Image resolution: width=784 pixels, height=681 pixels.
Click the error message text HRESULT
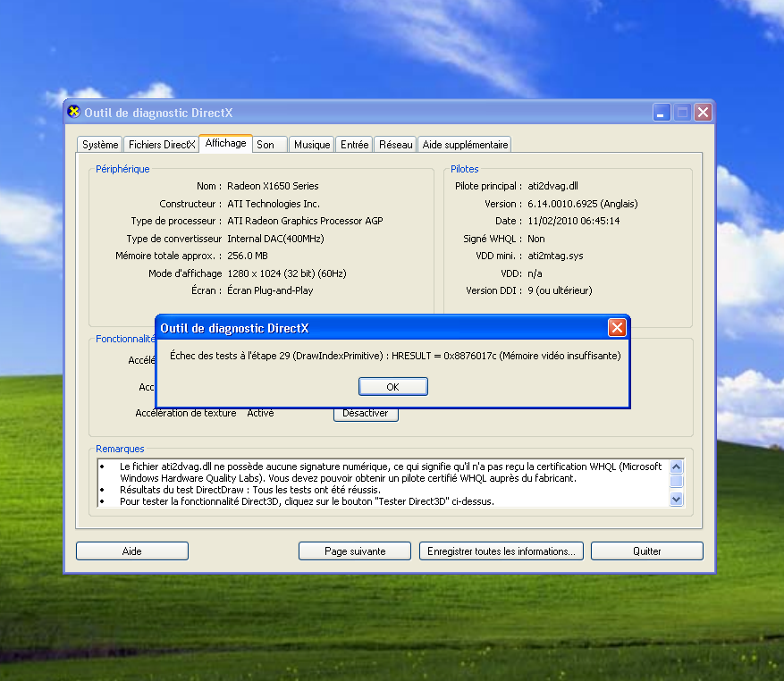(395, 356)
